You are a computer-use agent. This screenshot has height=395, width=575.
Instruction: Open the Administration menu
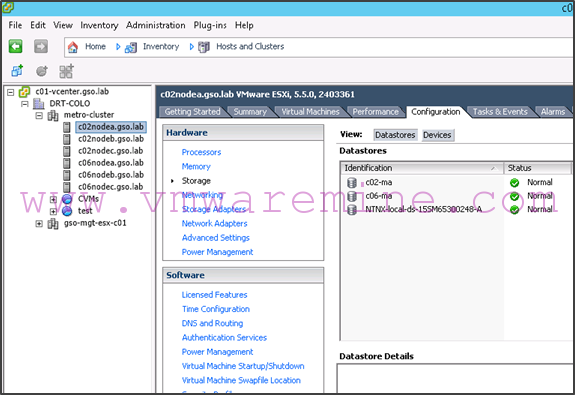[x=155, y=25]
